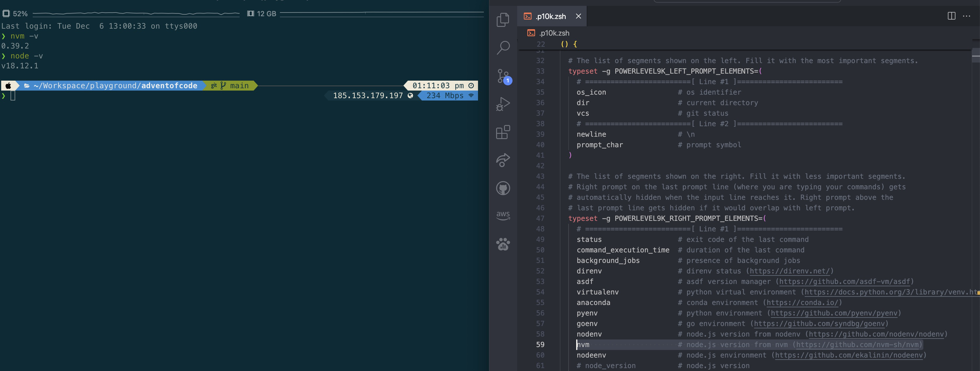Split the editor into two panes
The width and height of the screenshot is (980, 371).
(951, 16)
